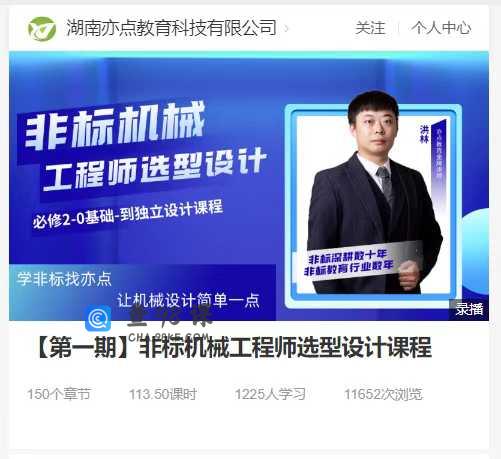The image size is (501, 459).
Task: Open 湖南亦点教育科技有限公司 company page
Action: point(171,28)
